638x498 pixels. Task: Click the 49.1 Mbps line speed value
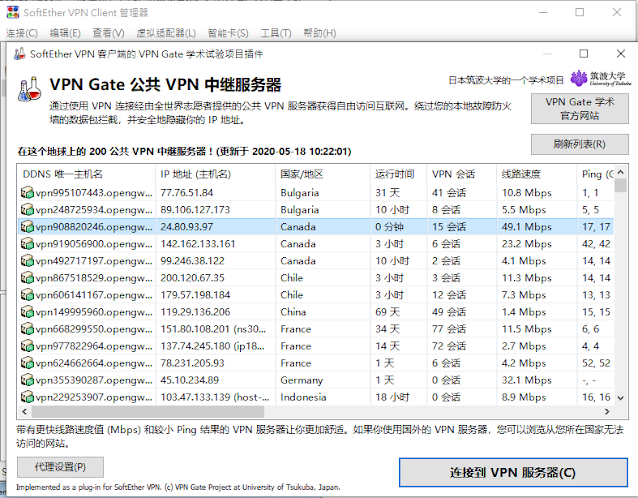point(527,227)
